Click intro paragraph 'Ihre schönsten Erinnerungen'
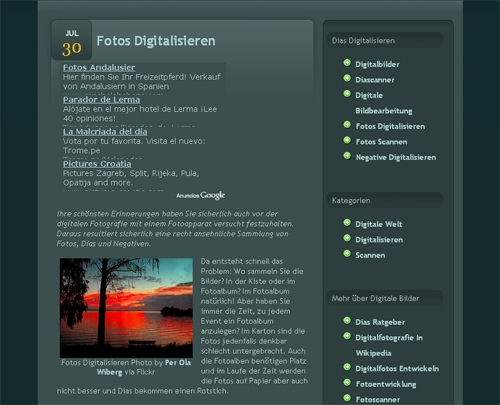 (175, 229)
